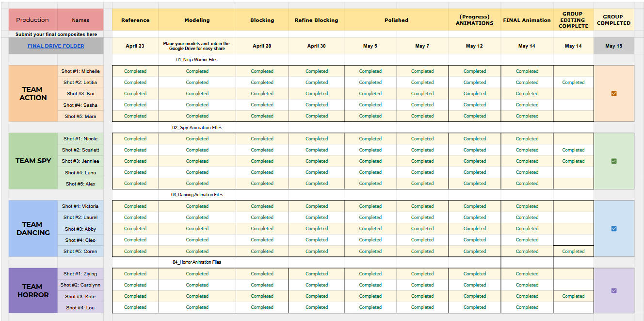Select the TEAM DANCING merged cell
The width and height of the screenshot is (644, 321).
click(x=33, y=229)
